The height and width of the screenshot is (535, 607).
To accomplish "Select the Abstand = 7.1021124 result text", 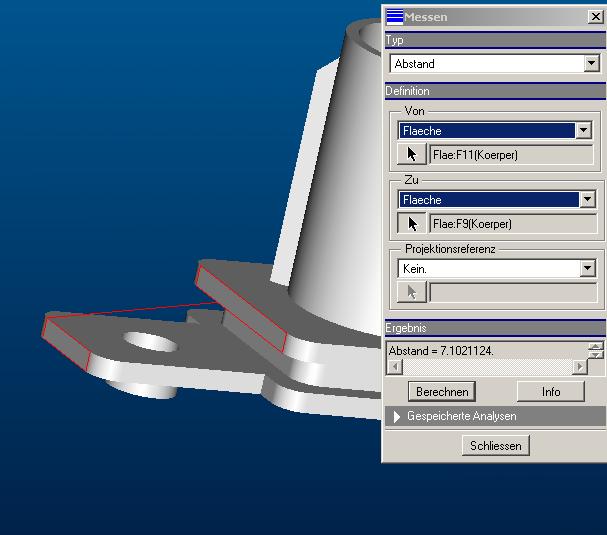I will (441, 351).
